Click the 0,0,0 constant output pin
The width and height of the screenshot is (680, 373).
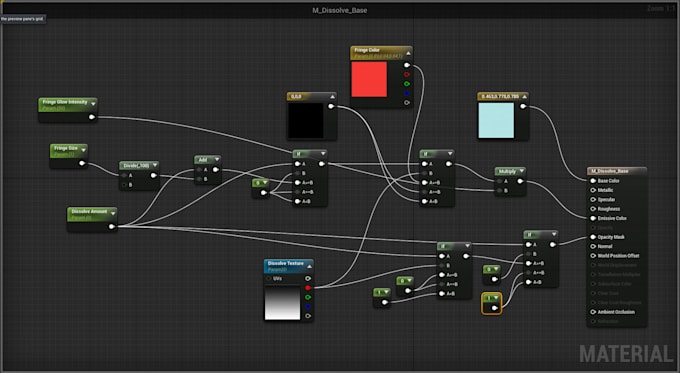[x=331, y=106]
